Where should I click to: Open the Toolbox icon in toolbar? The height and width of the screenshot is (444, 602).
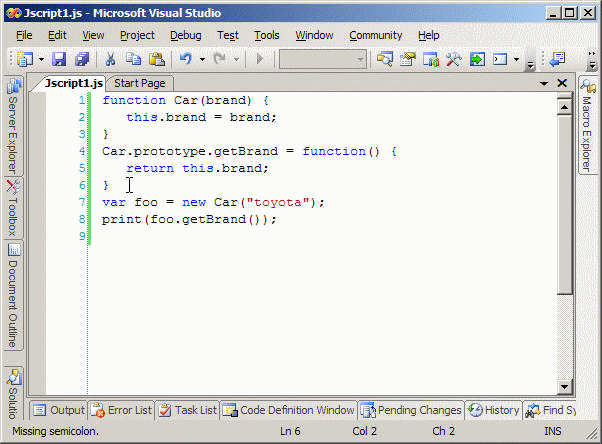[x=453, y=60]
